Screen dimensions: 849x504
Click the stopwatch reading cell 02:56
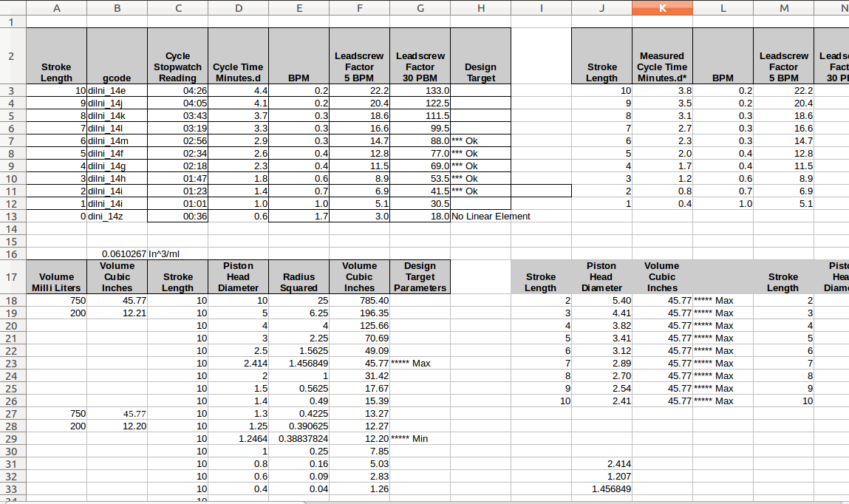click(177, 141)
